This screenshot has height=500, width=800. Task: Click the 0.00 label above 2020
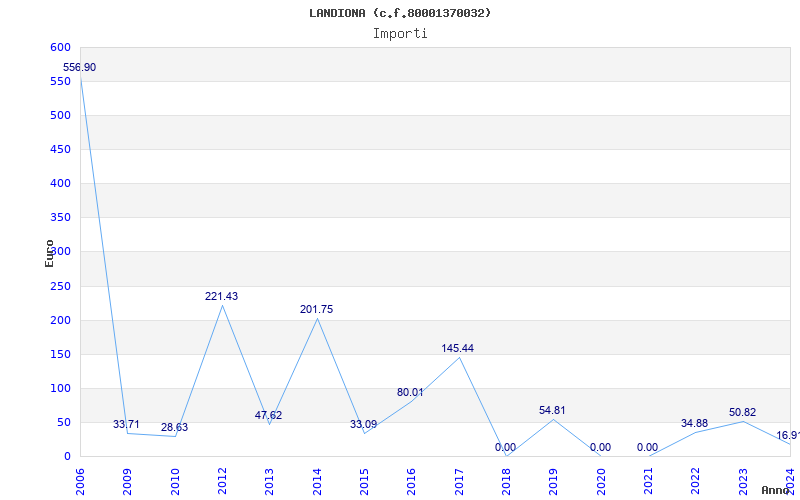(600, 447)
